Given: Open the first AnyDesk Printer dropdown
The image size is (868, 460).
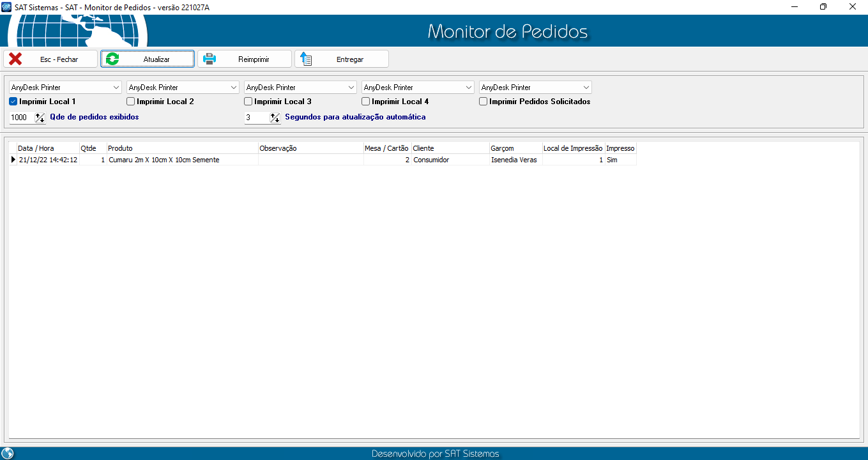Looking at the screenshot, I should pos(116,88).
